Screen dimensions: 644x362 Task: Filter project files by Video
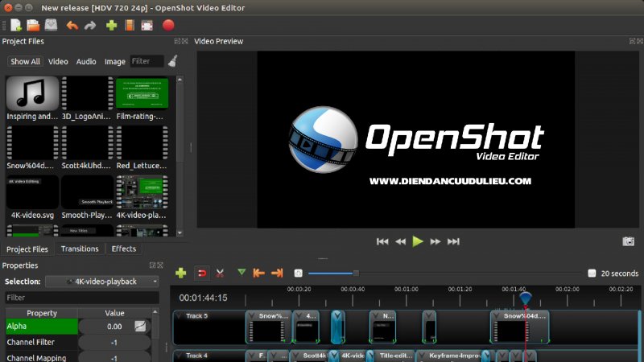pos(58,62)
